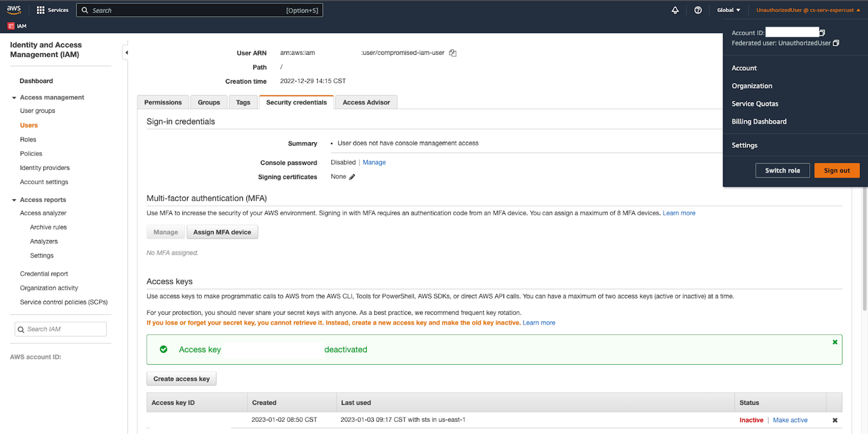This screenshot has height=434, width=868.
Task: Collapse the Access reports section
Action: click(x=14, y=200)
